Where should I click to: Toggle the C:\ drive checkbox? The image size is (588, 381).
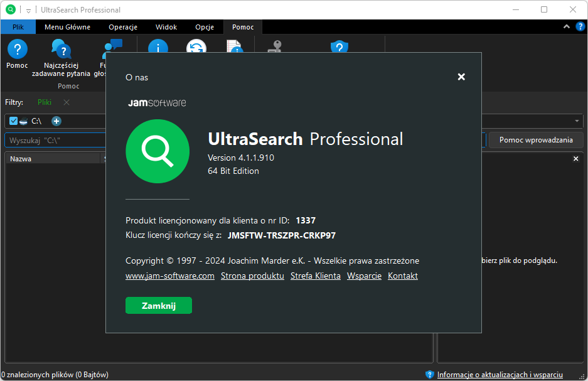pyautogui.click(x=14, y=121)
